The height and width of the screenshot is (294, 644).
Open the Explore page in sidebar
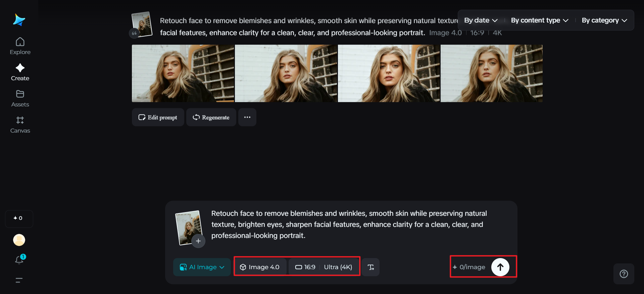20,46
